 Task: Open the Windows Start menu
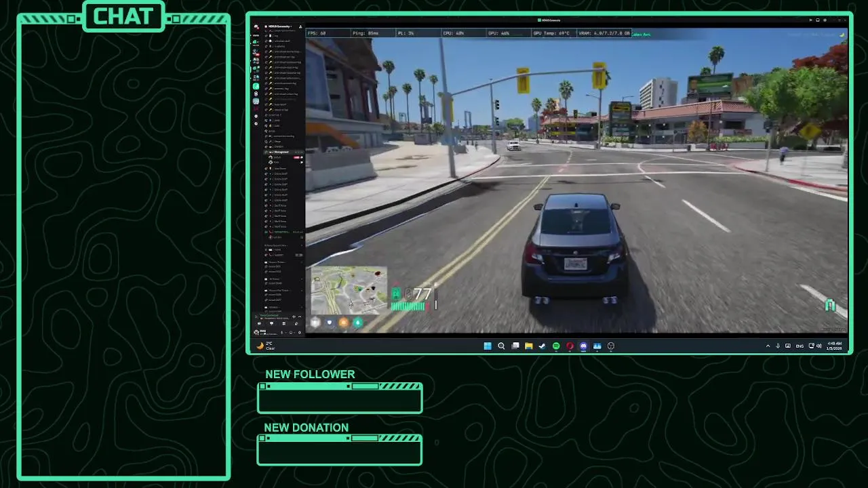[x=488, y=346]
